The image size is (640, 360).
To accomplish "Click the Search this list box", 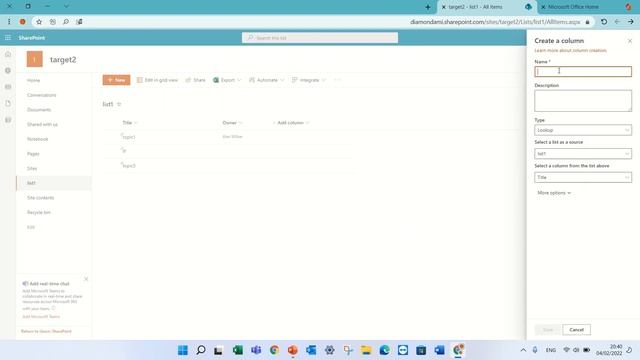I will tap(320, 38).
